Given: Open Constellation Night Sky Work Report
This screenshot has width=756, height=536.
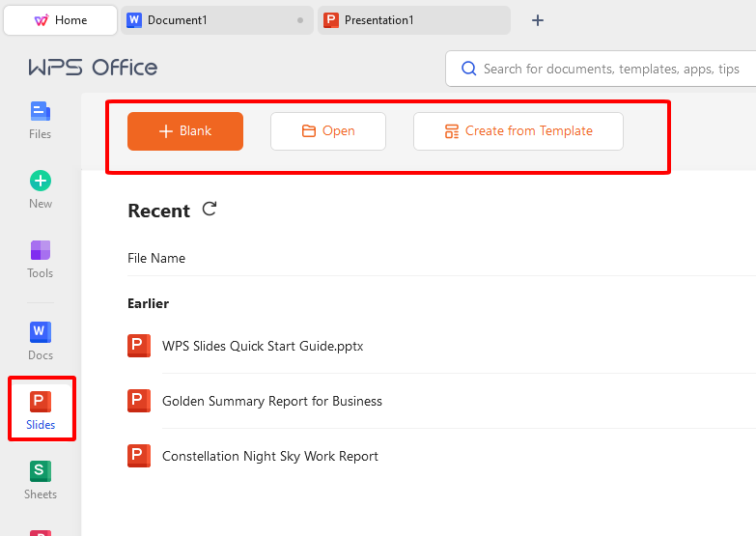Looking at the screenshot, I should 270,456.
